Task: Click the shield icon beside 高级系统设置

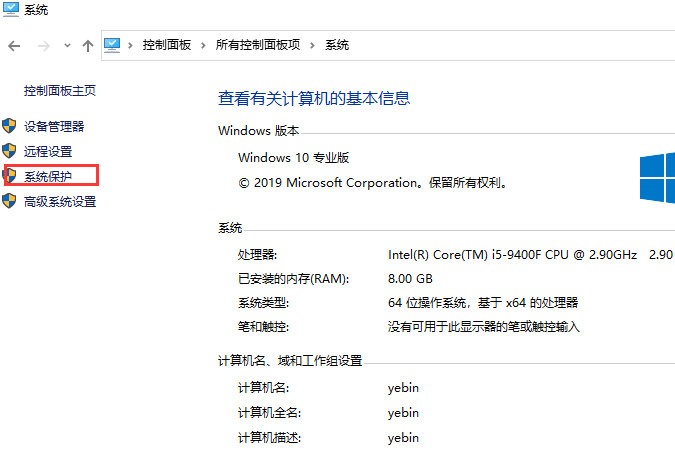Action: (10, 202)
